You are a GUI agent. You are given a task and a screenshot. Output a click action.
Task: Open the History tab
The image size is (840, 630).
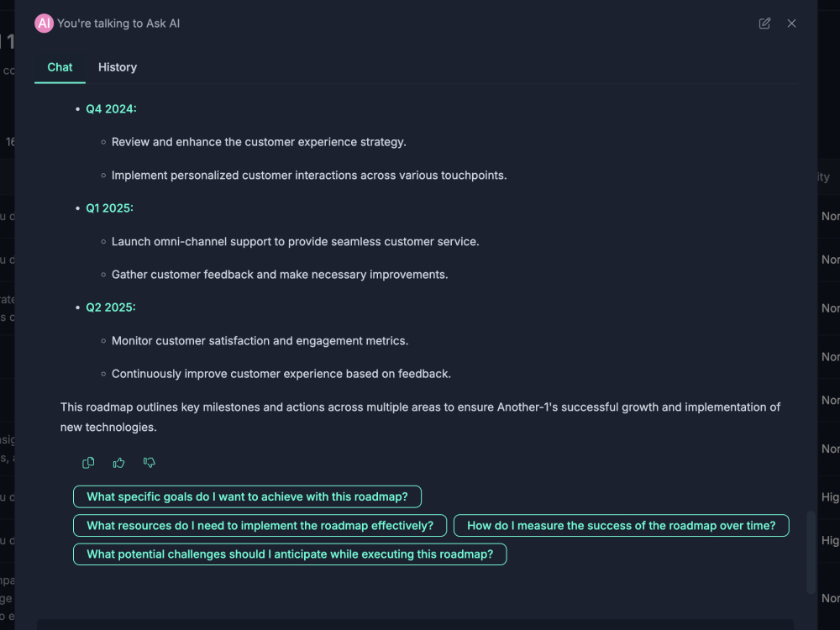[x=118, y=67]
